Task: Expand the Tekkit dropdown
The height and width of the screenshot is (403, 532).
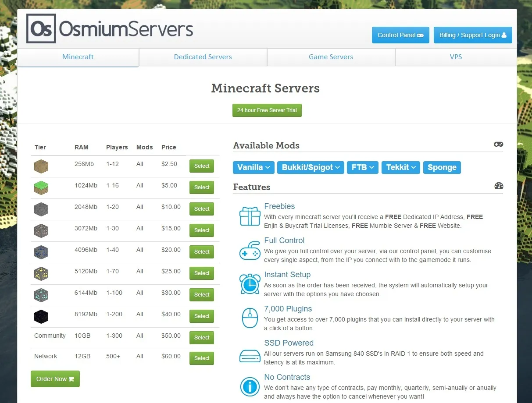Action: coord(401,167)
